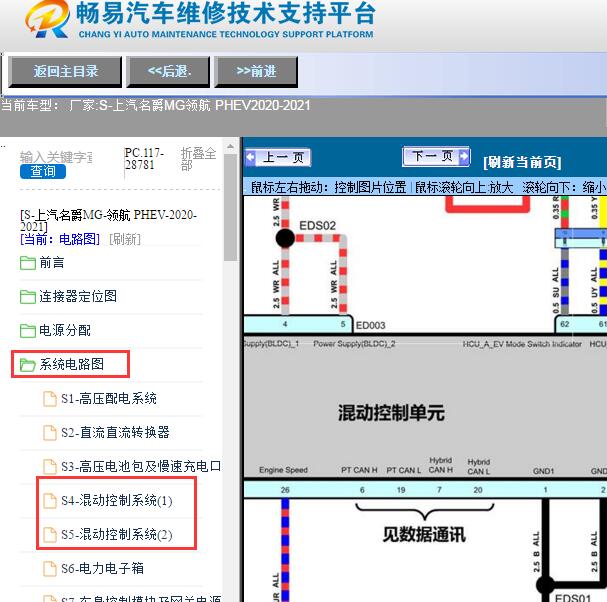Click the PC.117-28781 code text

point(144,159)
